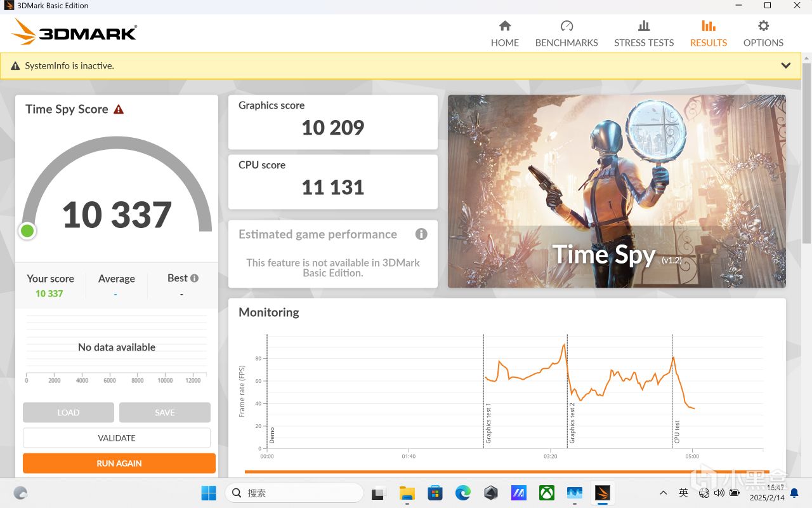Click the Graphics score value 10 209
Viewport: 812px width, 508px height.
coord(333,128)
